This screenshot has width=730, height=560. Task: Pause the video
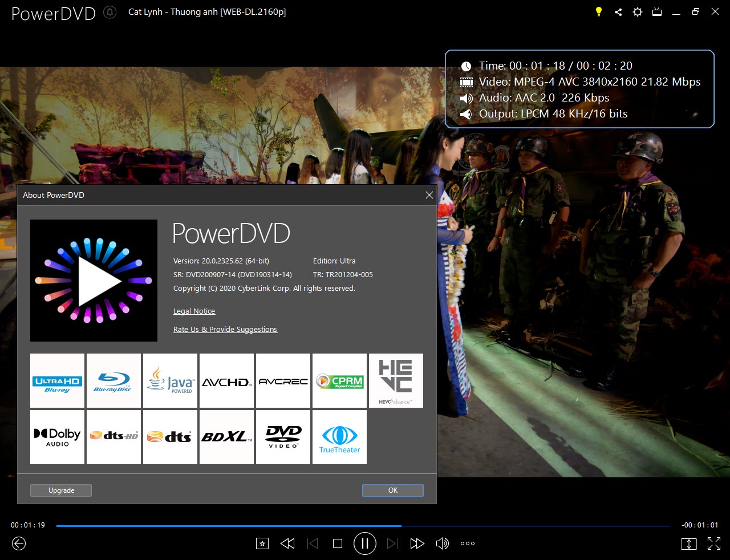point(365,543)
